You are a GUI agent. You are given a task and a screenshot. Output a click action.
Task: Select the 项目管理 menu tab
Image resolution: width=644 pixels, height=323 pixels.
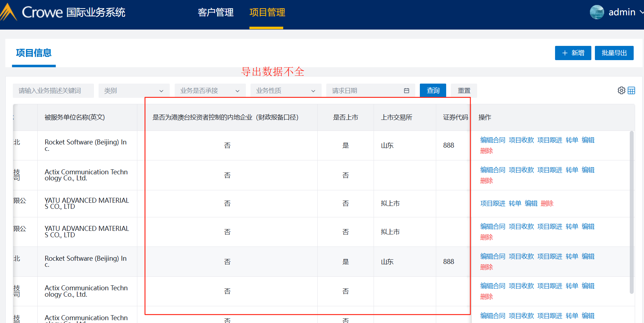tap(267, 12)
